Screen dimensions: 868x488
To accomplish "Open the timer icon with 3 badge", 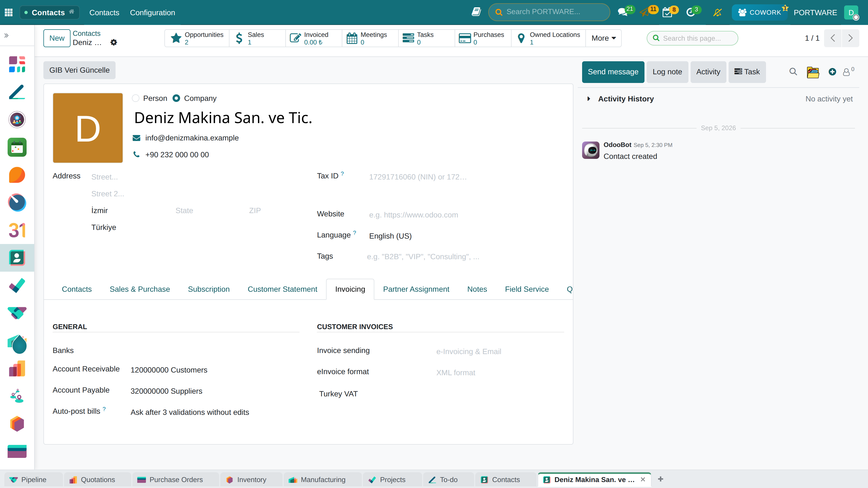I will tap(690, 12).
